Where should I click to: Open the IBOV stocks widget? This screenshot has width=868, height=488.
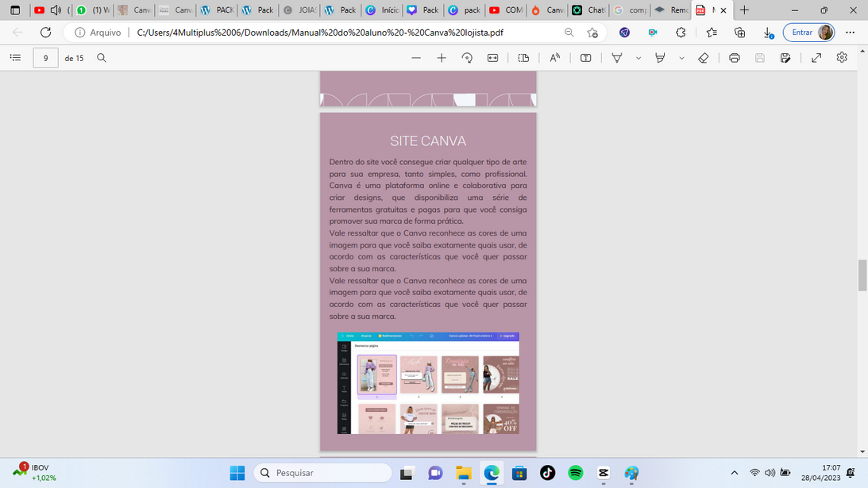click(34, 472)
